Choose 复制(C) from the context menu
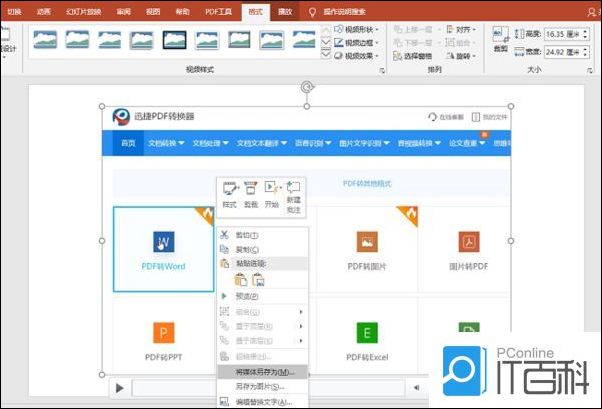This screenshot has height=409, width=602. click(263, 250)
